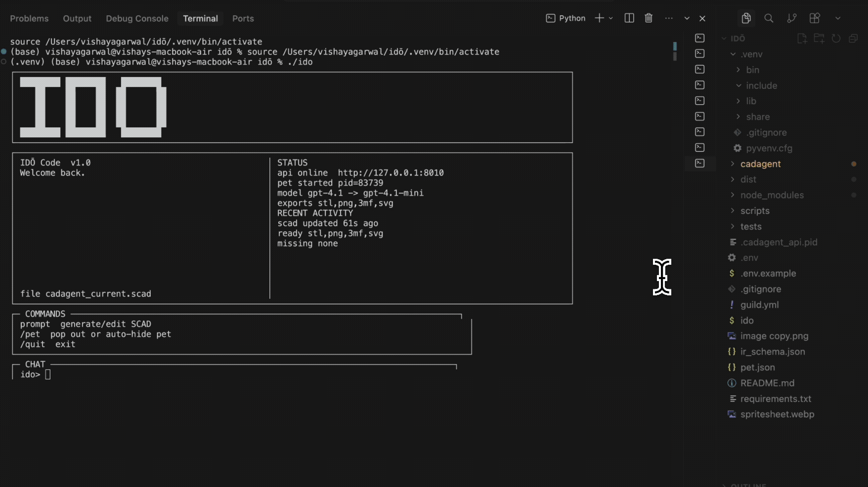Refresh the explorer tree
Screen dimensions: 868x487
[x=836, y=38]
